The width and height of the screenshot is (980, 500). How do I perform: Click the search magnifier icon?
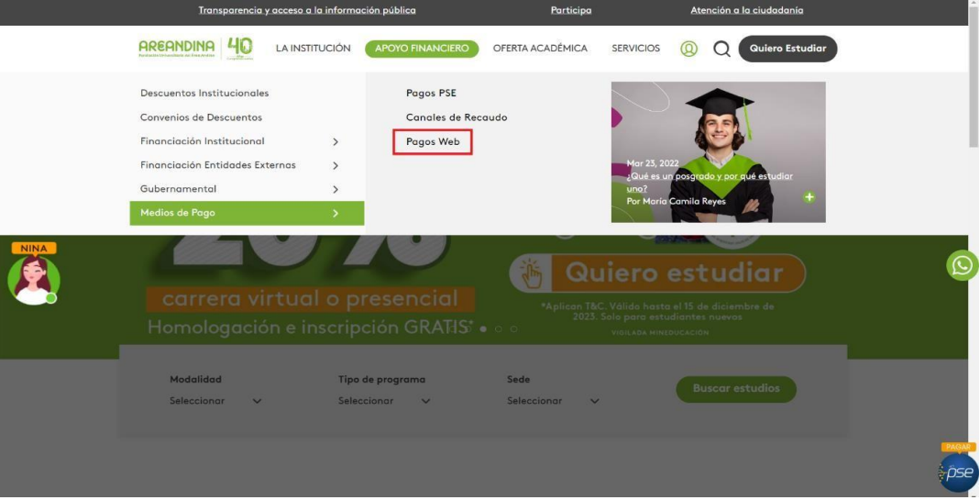721,50
